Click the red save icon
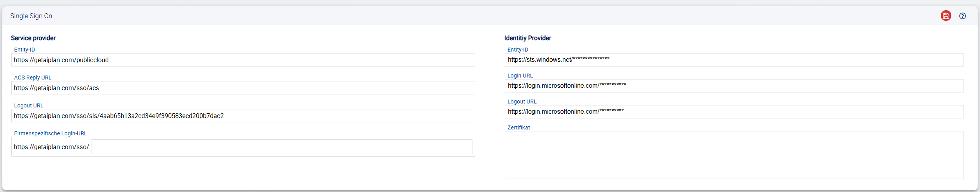 [x=946, y=16]
